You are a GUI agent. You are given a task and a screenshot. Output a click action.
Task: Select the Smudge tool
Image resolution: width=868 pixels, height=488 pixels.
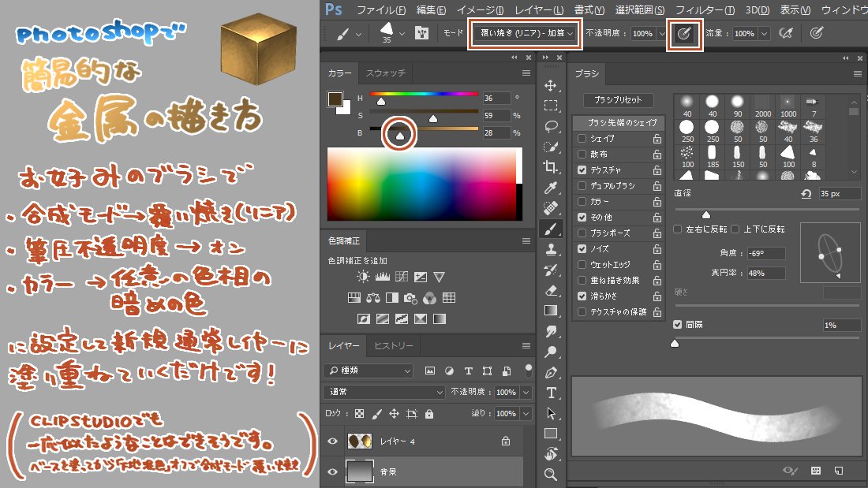[x=550, y=331]
